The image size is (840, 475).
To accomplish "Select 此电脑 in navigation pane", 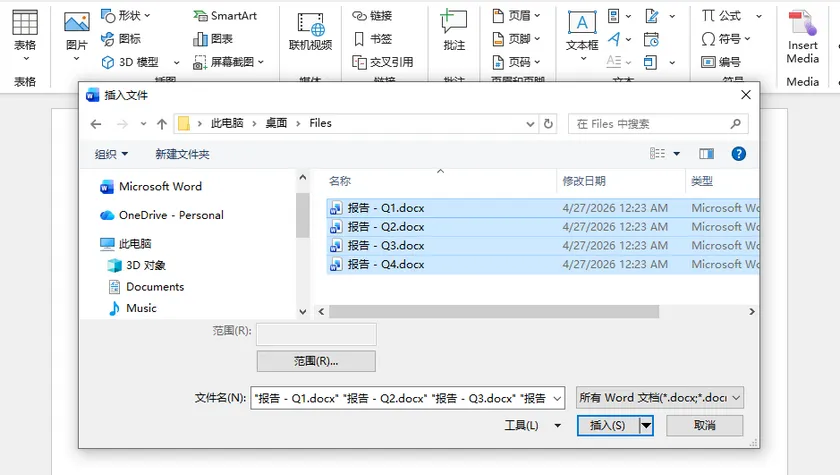I will point(125,244).
